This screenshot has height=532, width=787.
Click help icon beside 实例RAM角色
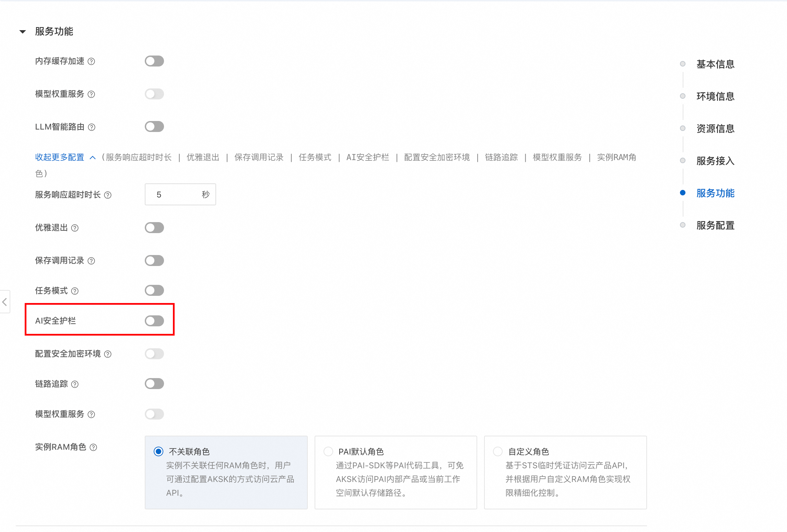tap(93, 447)
